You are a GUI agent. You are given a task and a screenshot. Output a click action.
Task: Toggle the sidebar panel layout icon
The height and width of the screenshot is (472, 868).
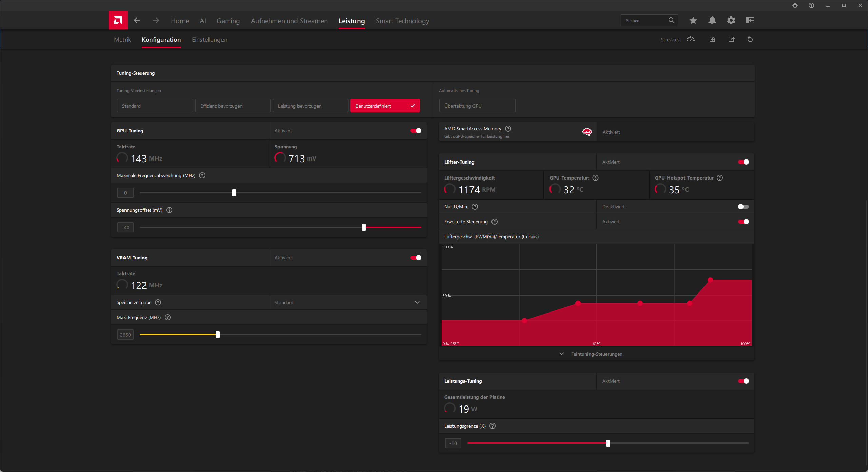tap(750, 20)
